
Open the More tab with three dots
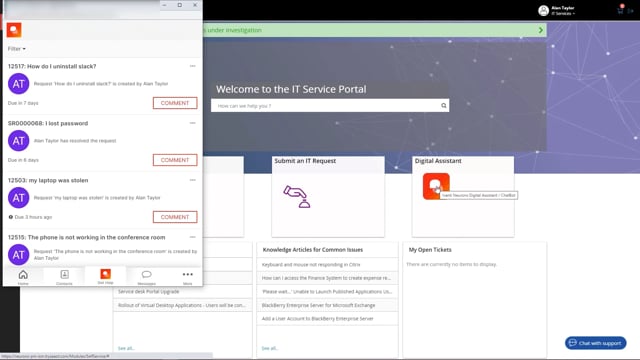188,277
